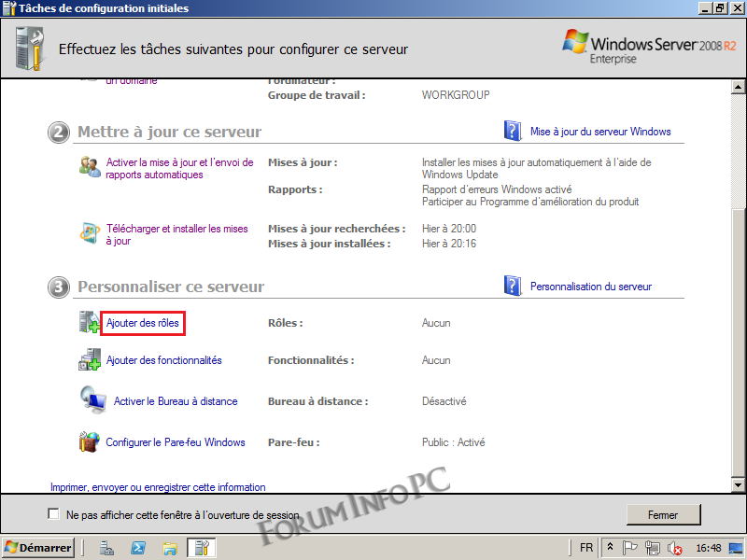Click the FR language indicator
The width and height of the screenshot is (747, 560).
point(586,548)
